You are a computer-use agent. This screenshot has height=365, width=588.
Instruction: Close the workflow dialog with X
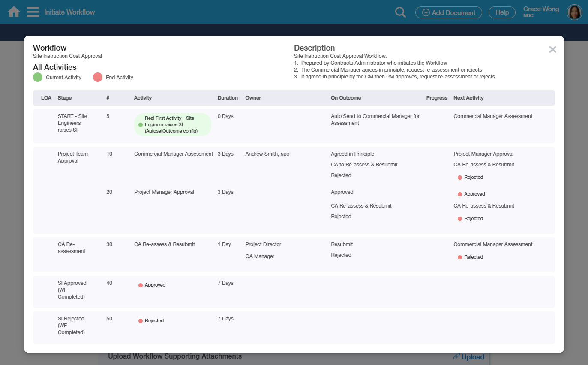tap(552, 50)
